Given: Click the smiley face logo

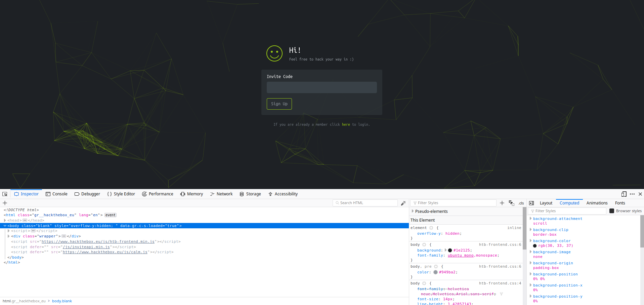Looking at the screenshot, I should pyautogui.click(x=274, y=53).
